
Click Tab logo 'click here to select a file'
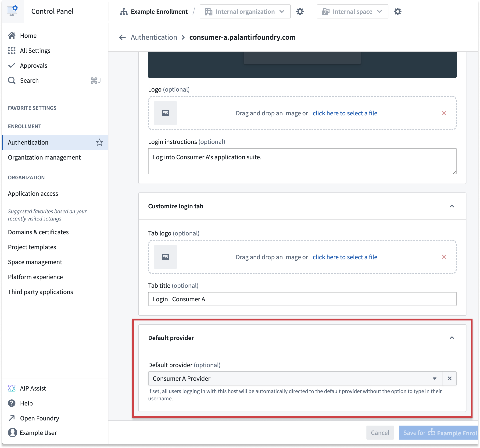click(x=345, y=257)
